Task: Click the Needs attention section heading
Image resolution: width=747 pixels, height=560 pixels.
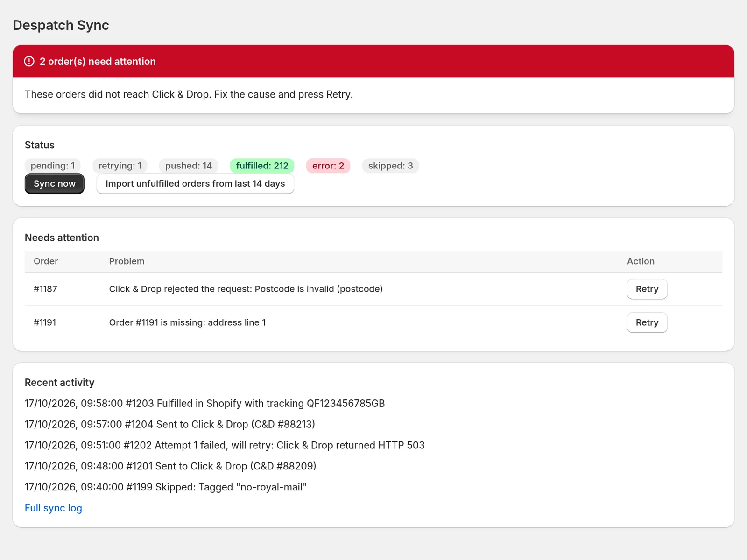Action: (x=62, y=238)
